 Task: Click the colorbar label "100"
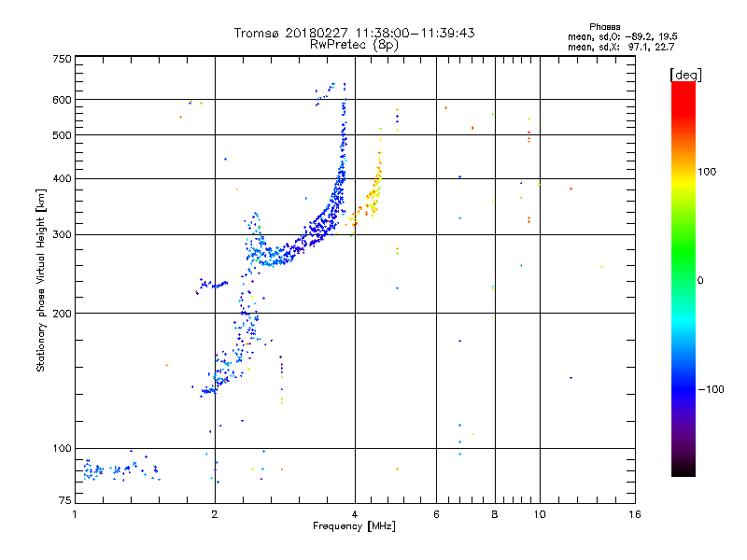(x=707, y=172)
